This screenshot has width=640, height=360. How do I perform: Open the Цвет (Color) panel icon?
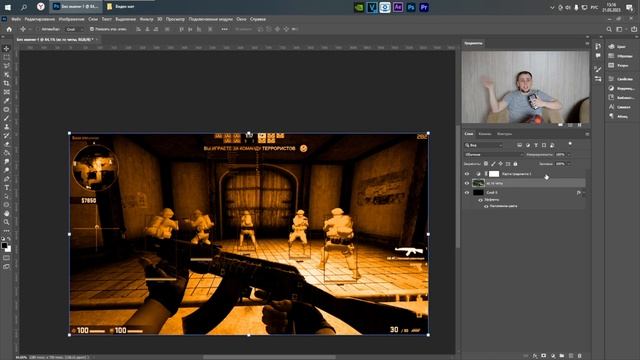611,47
